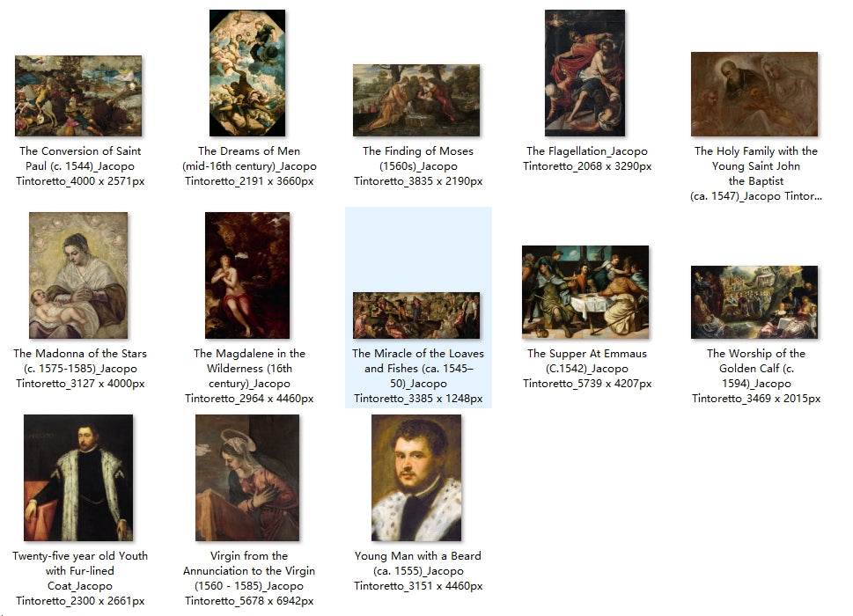Image resolution: width=853 pixels, height=616 pixels.
Task: Pick The Worship of the Golden Calf image
Action: (754, 303)
